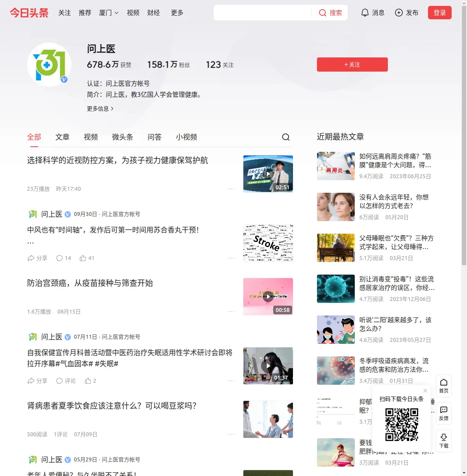Like the 自我保健宣传月 post with 2 likes
467x476 pixels.
point(90,381)
